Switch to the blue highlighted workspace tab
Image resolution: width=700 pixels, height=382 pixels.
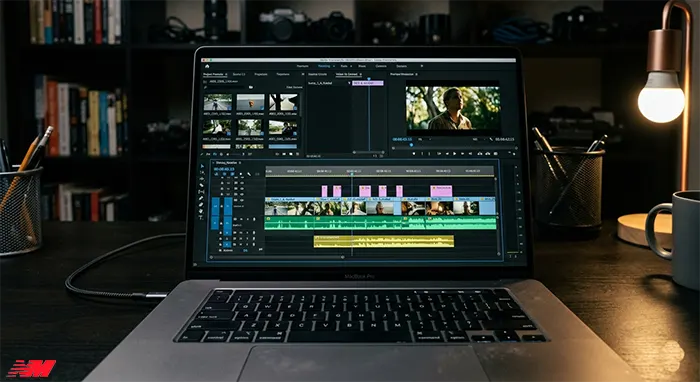point(324,66)
